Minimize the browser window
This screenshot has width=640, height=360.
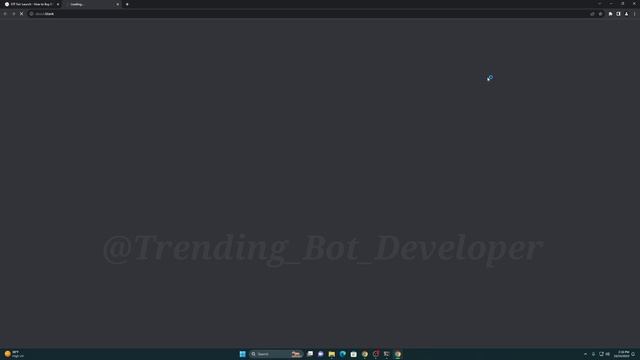point(611,3)
